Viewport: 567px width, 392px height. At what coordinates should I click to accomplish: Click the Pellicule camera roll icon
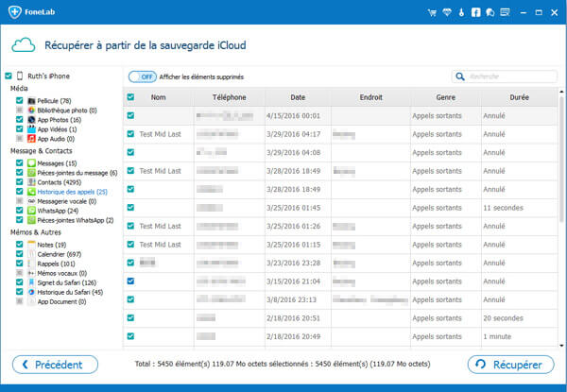pyautogui.click(x=31, y=101)
